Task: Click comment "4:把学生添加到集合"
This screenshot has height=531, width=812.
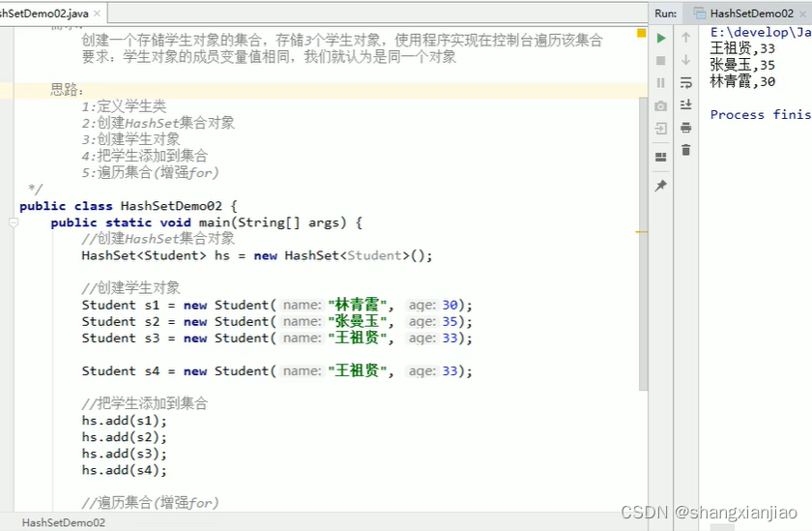Action: [x=145, y=156]
